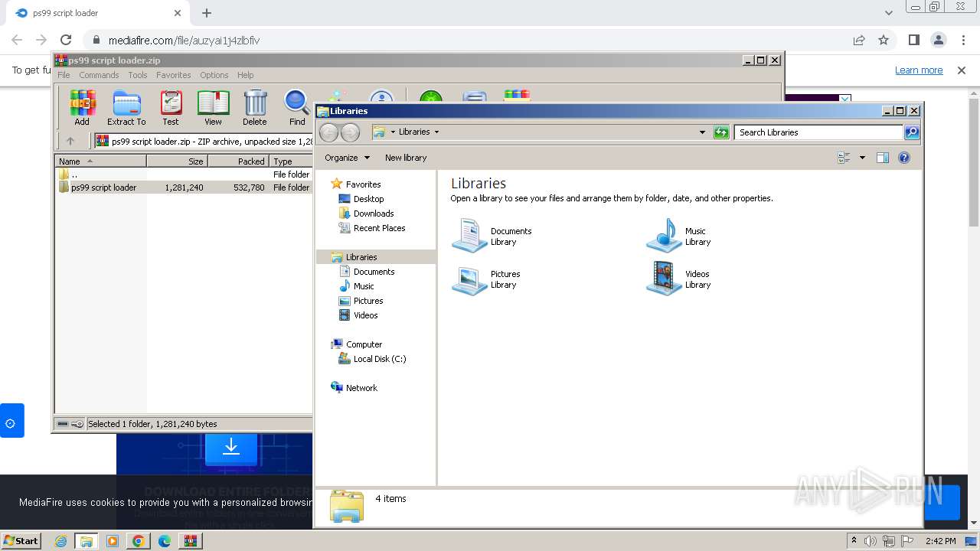Image resolution: width=980 pixels, height=551 pixels.
Task: Open the Help menu in WinRAR
Action: (245, 75)
